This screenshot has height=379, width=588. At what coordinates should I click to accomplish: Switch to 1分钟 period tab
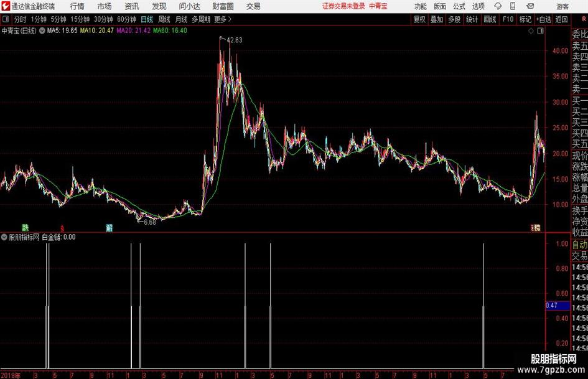pos(39,19)
